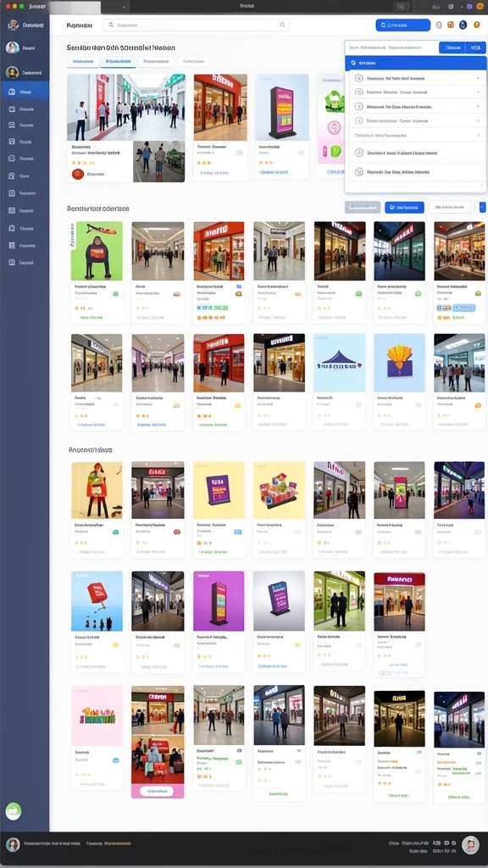Click the dark blue round icon in the top header
The image size is (488, 868).
coord(463,25)
